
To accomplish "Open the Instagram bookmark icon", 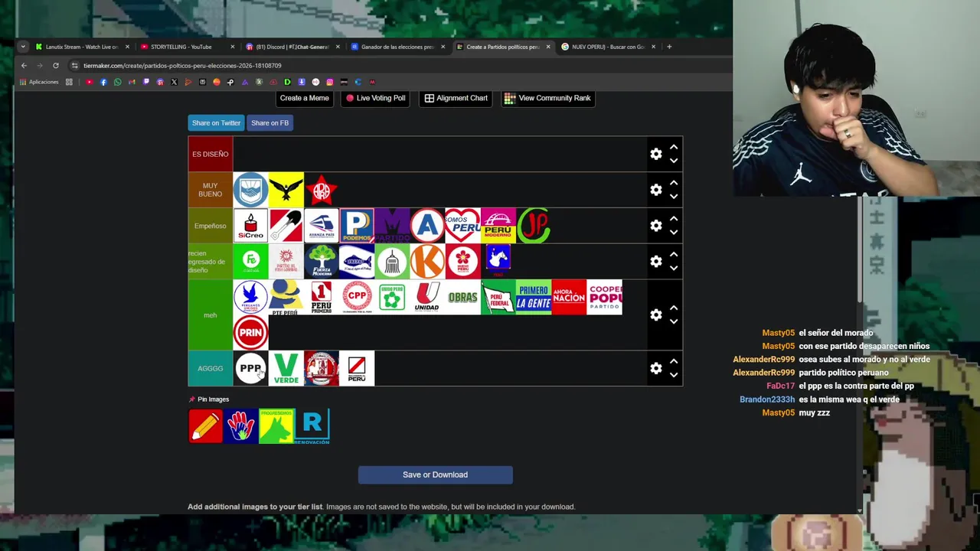I will tap(330, 82).
